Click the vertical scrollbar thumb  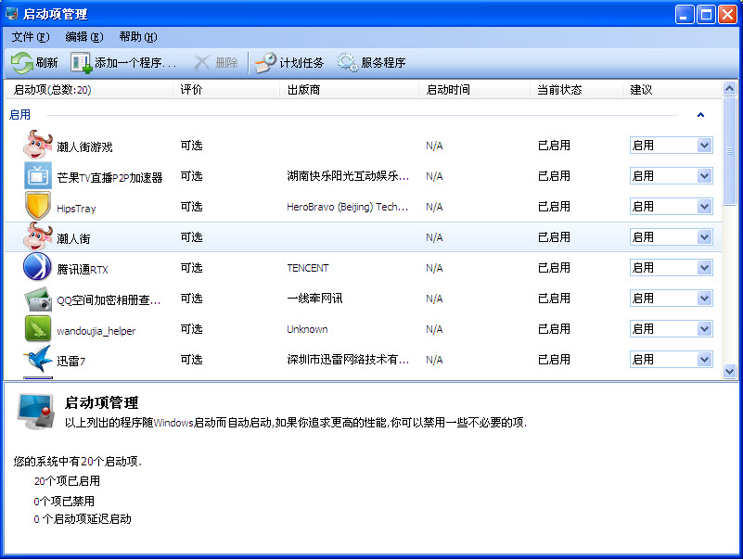(730, 150)
